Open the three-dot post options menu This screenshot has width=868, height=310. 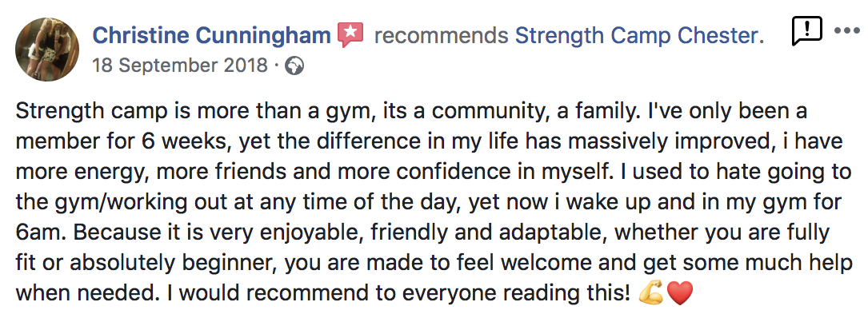click(847, 31)
